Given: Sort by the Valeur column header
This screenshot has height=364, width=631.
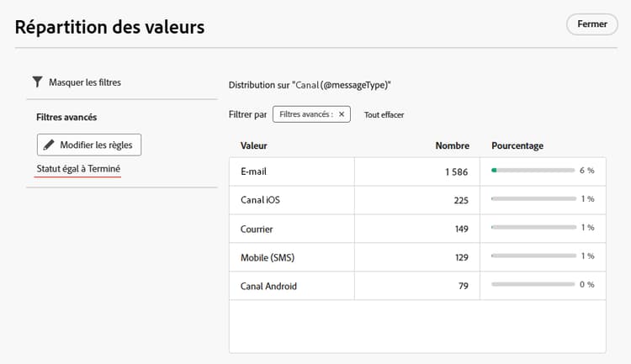Looking at the screenshot, I should pos(253,146).
